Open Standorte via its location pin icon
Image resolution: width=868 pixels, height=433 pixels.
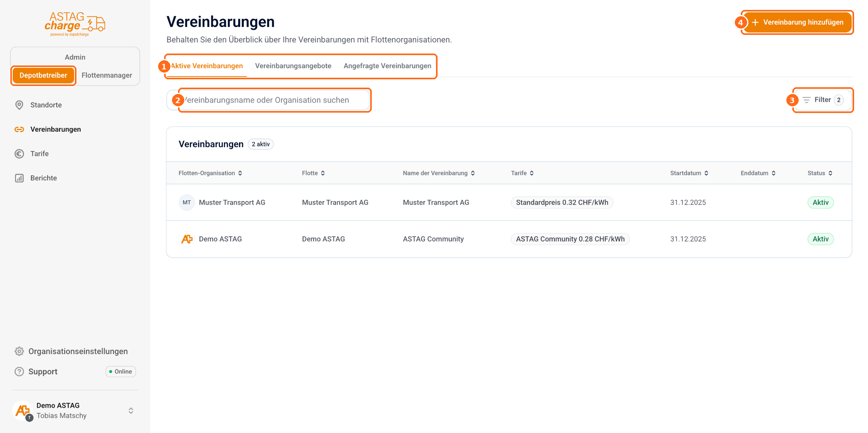coord(19,105)
